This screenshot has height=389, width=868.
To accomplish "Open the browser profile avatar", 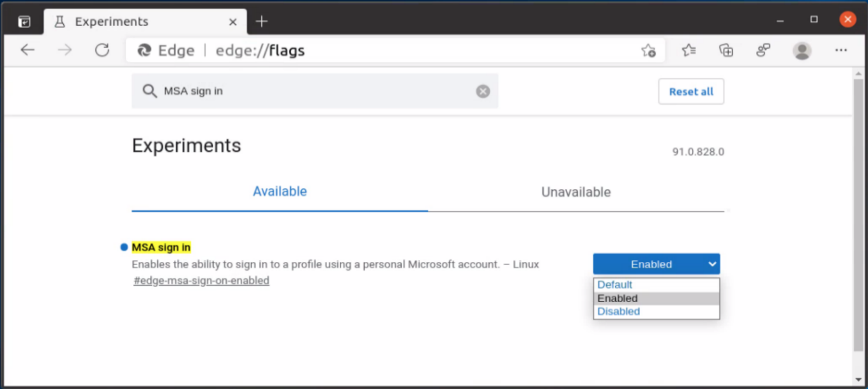I will click(x=801, y=50).
